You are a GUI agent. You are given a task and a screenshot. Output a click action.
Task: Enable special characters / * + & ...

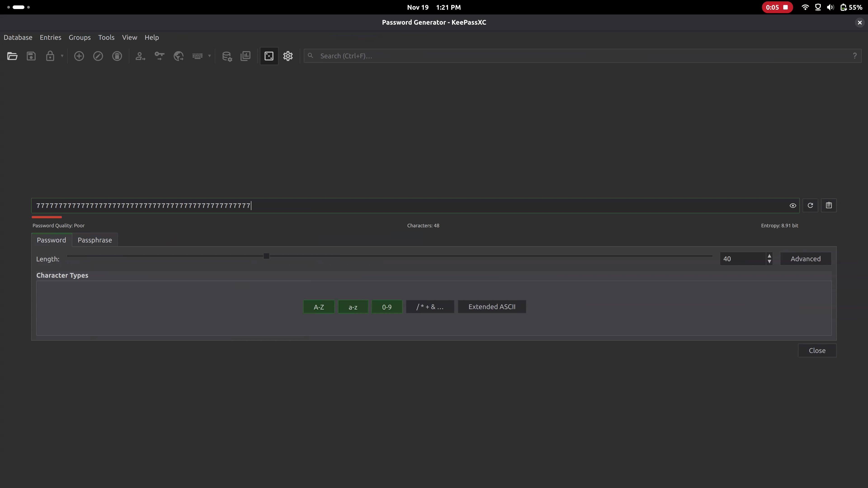point(430,307)
